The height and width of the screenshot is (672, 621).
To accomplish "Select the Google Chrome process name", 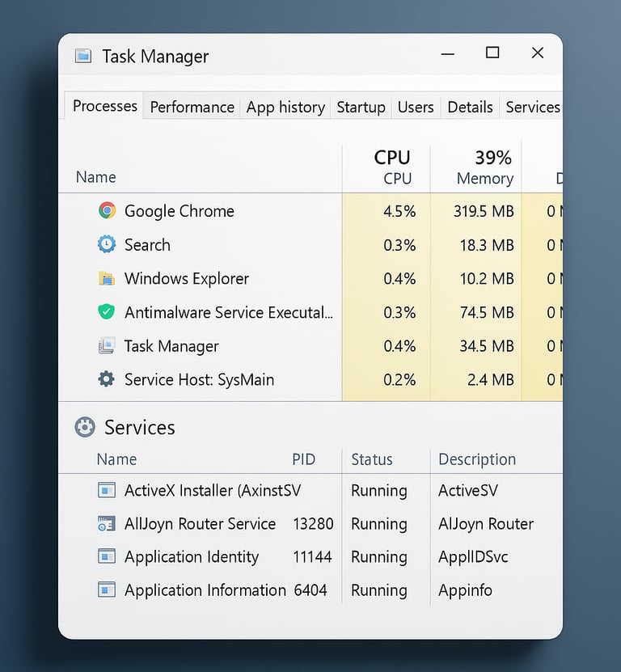I will [x=180, y=211].
